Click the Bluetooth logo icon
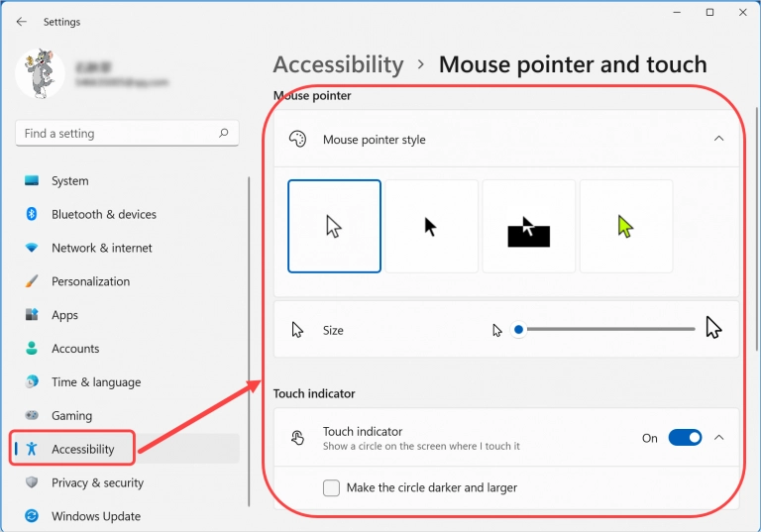 tap(32, 214)
